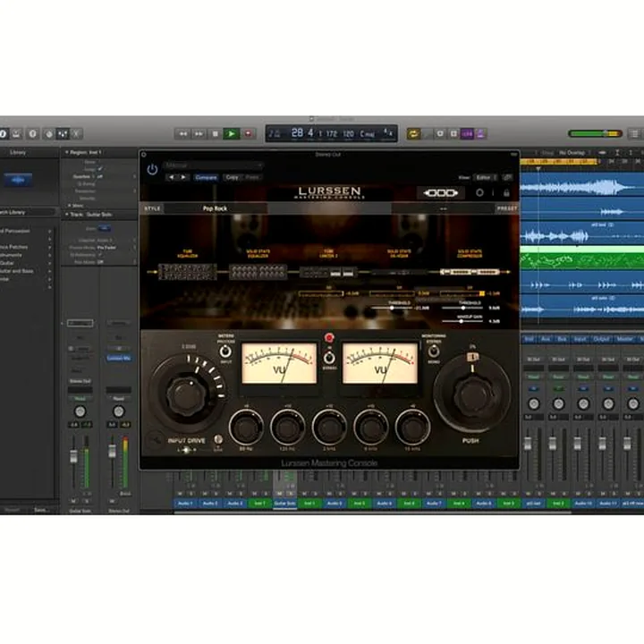The image size is (644, 644).
Task: Open the Editors scissors toolbar icon
Action: (76, 133)
